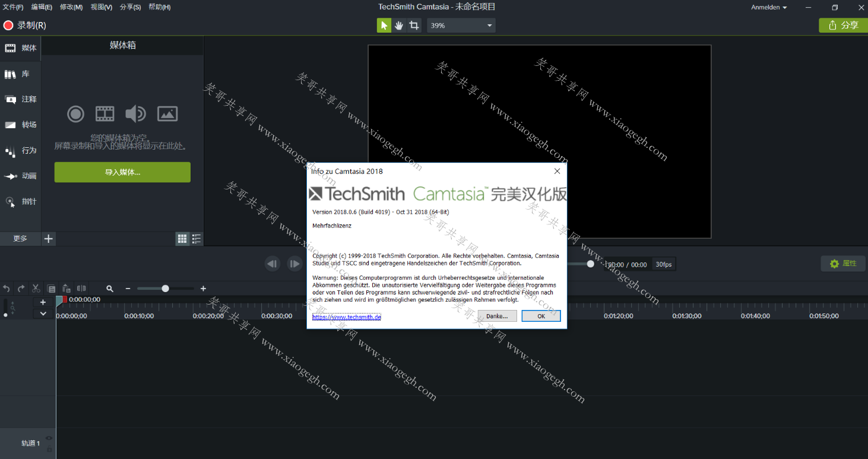Open the 帮助(H) menu

[x=159, y=7]
